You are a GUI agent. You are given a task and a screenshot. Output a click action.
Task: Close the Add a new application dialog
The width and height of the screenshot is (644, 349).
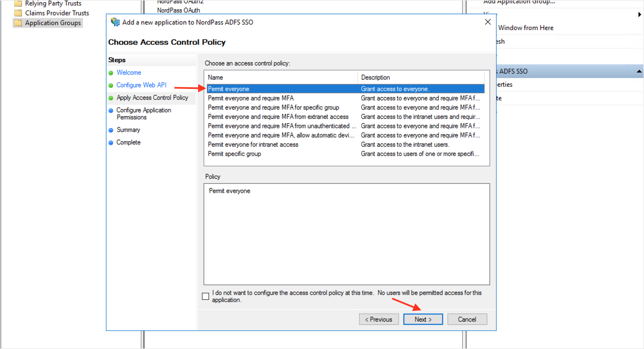(487, 22)
